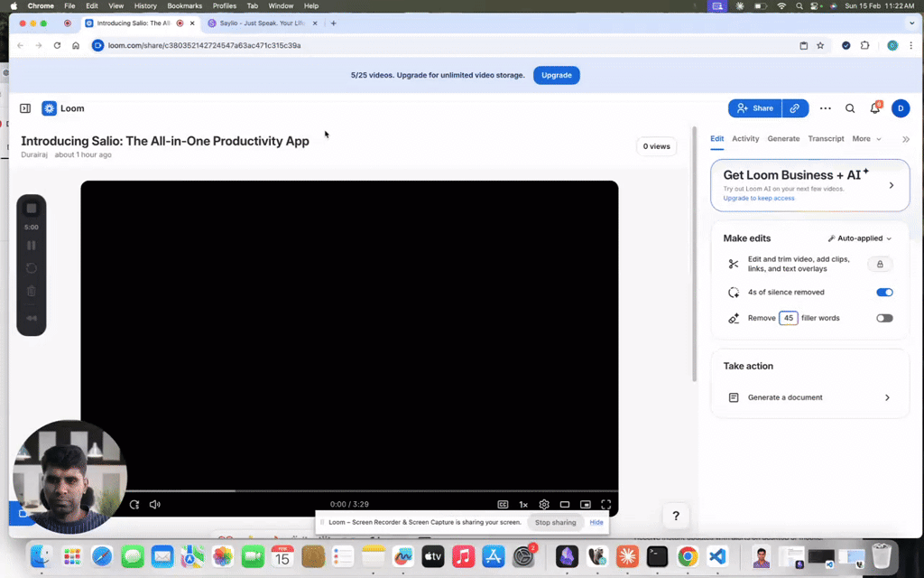Click Stop sharing button
924x578 pixels.
[x=555, y=523]
